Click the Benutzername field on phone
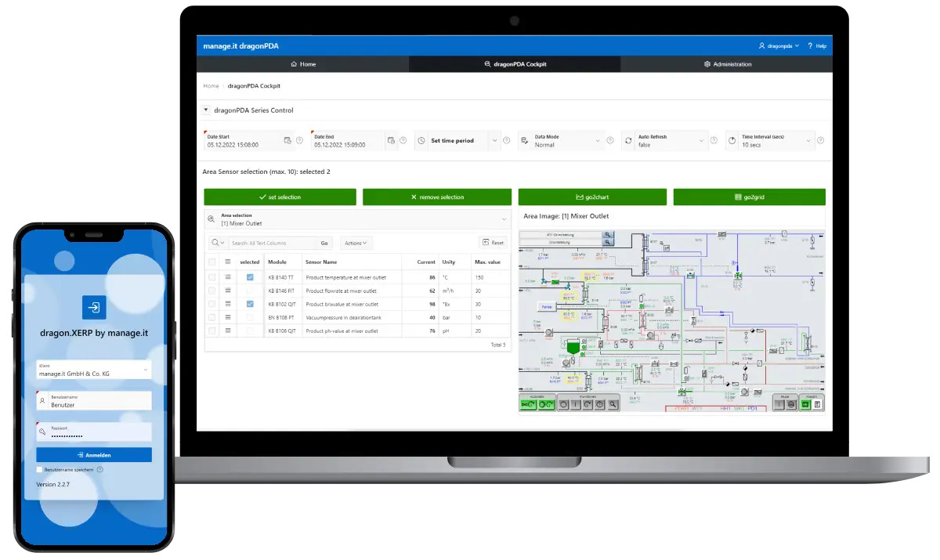This screenshot has height=560, width=940. (x=94, y=401)
